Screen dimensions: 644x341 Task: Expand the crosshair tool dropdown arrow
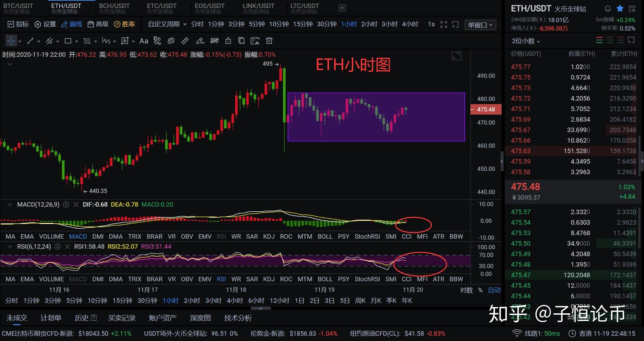pos(20,41)
